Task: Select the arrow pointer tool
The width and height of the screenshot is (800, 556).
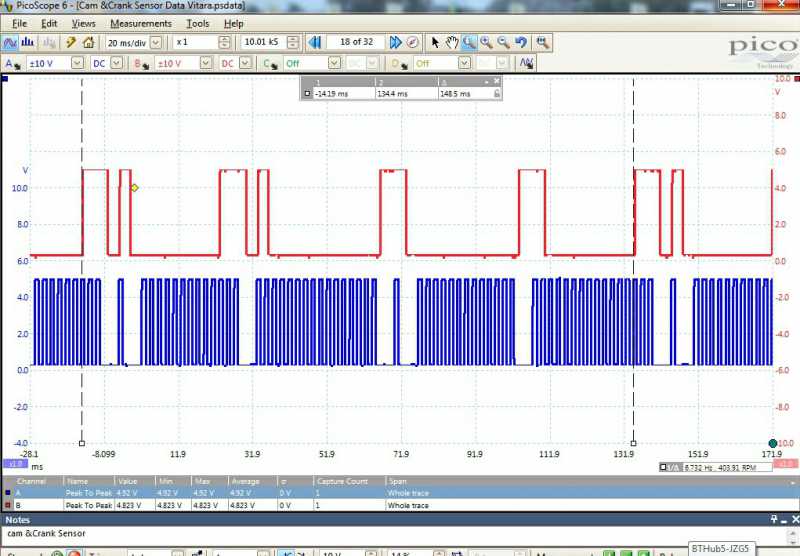Action: coord(435,42)
